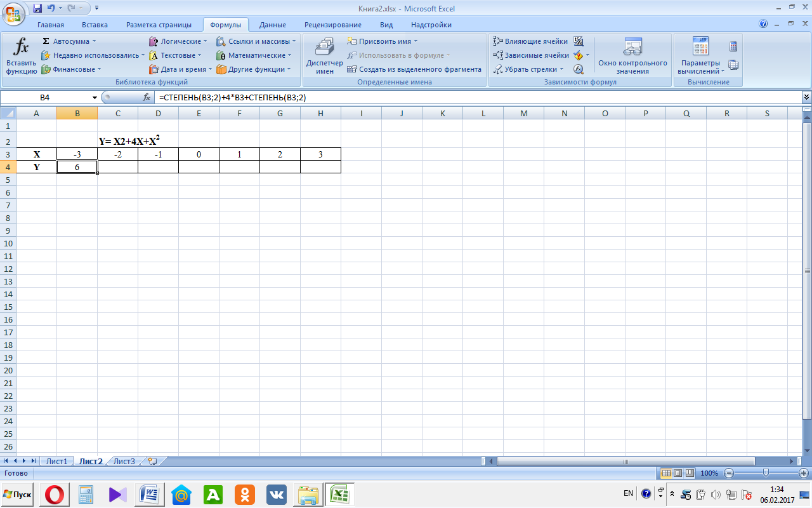This screenshot has width=812, height=508.
Task: Switch to Лист1 sheet tab
Action: 56,462
